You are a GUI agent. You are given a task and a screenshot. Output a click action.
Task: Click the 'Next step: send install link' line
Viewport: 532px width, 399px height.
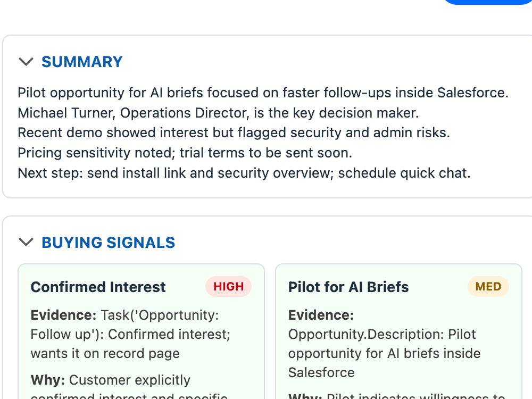[x=244, y=173]
